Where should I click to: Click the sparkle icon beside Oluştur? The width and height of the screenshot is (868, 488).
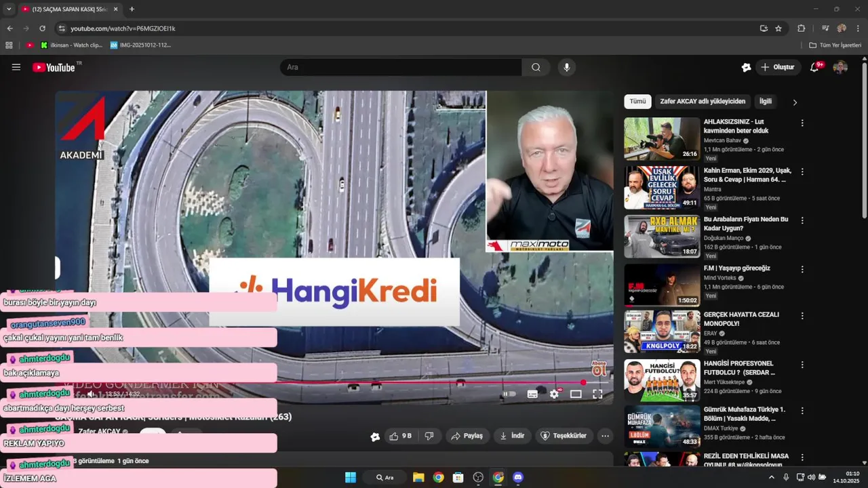pyautogui.click(x=746, y=67)
